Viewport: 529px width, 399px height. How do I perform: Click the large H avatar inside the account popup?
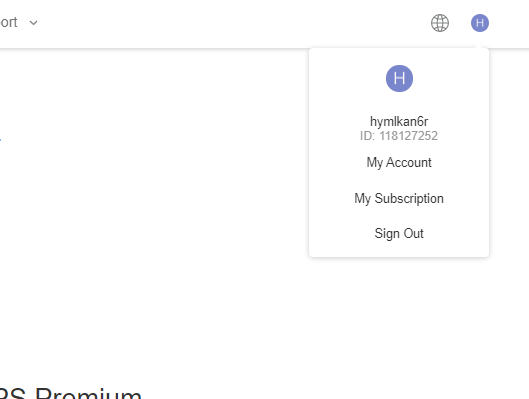point(399,78)
